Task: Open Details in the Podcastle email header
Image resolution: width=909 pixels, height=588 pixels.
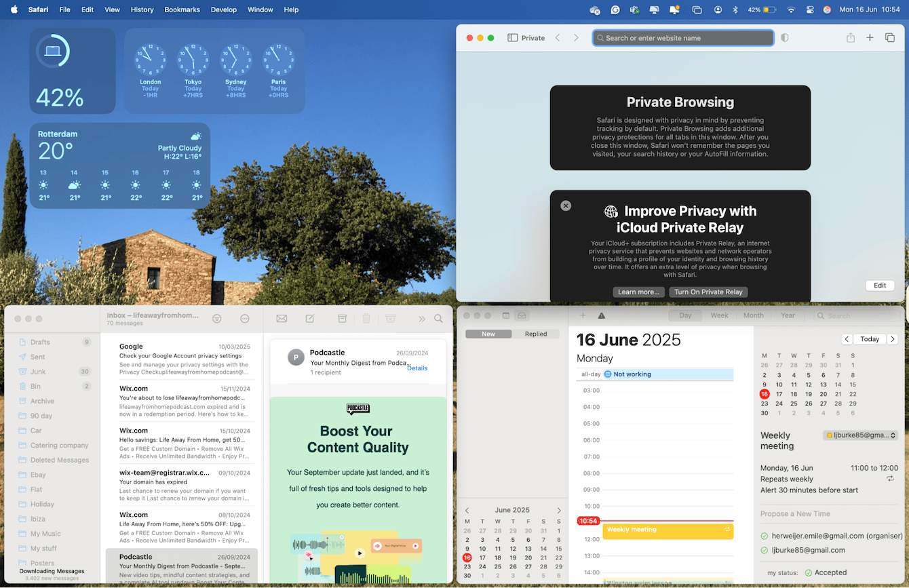Action: click(417, 368)
